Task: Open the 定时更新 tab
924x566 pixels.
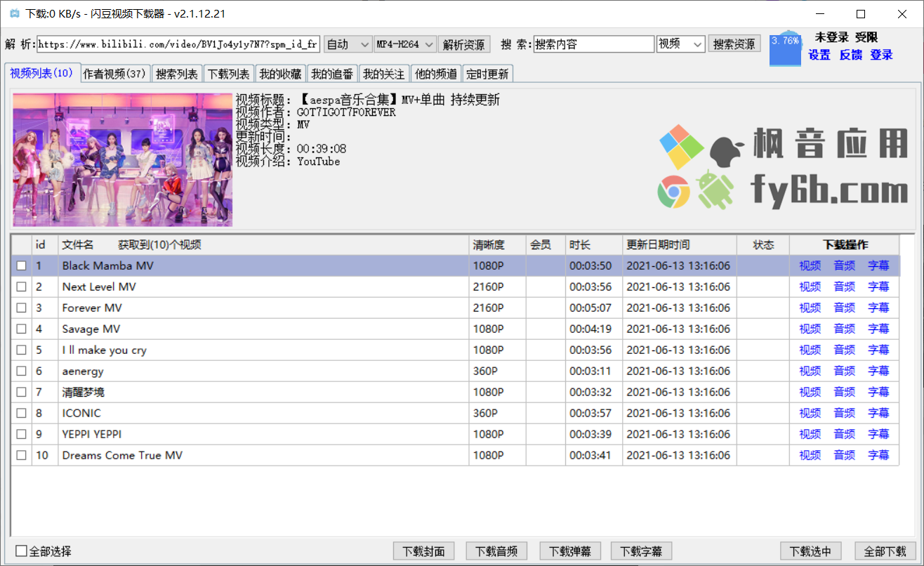Action: click(487, 74)
